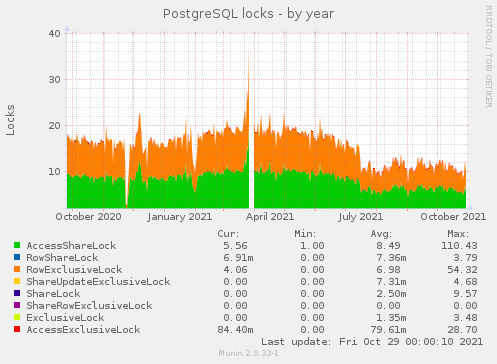Click the yellow ShareUpdateExclusiveLock color swatch
The width and height of the screenshot is (497, 364).
coord(17,281)
